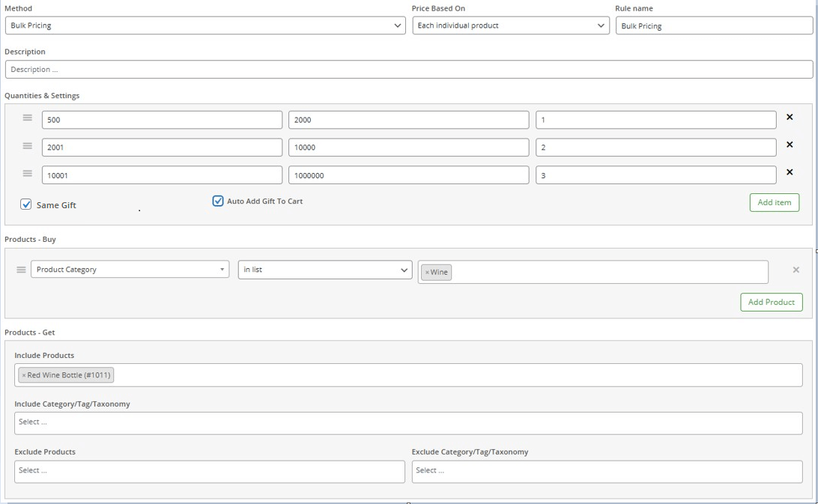This screenshot has width=818, height=504.
Task: Click drag handle of 2001 quantity row
Action: [x=27, y=146]
